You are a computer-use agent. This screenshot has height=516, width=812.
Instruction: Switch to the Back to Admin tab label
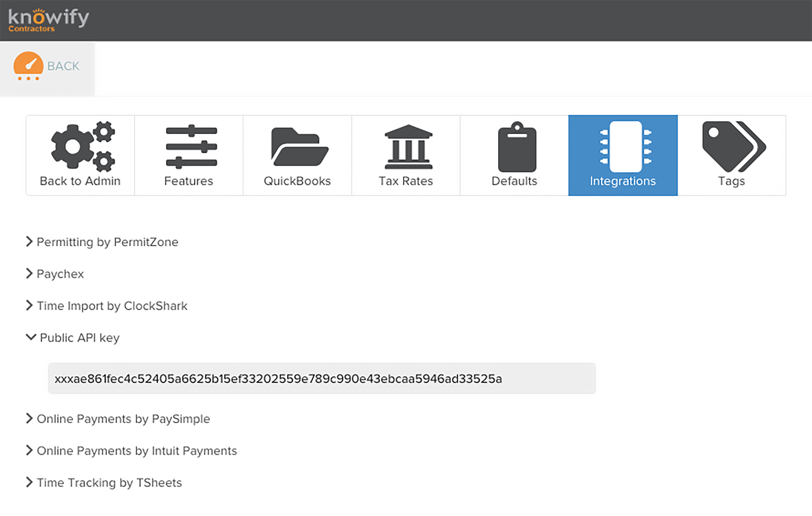click(80, 181)
